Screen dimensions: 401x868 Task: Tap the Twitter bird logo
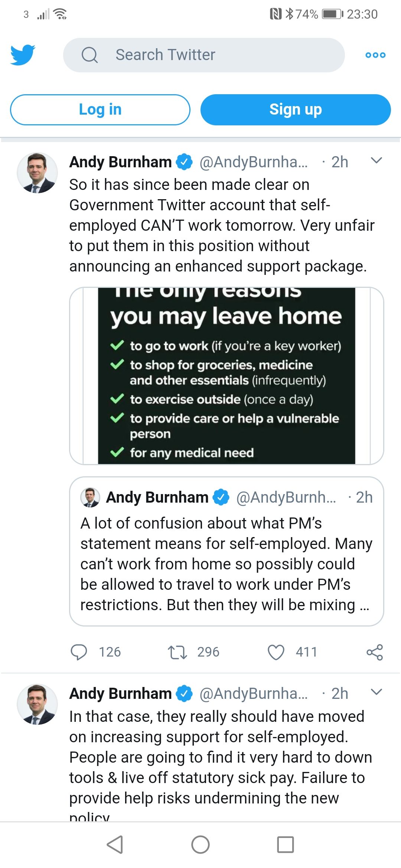pyautogui.click(x=23, y=55)
